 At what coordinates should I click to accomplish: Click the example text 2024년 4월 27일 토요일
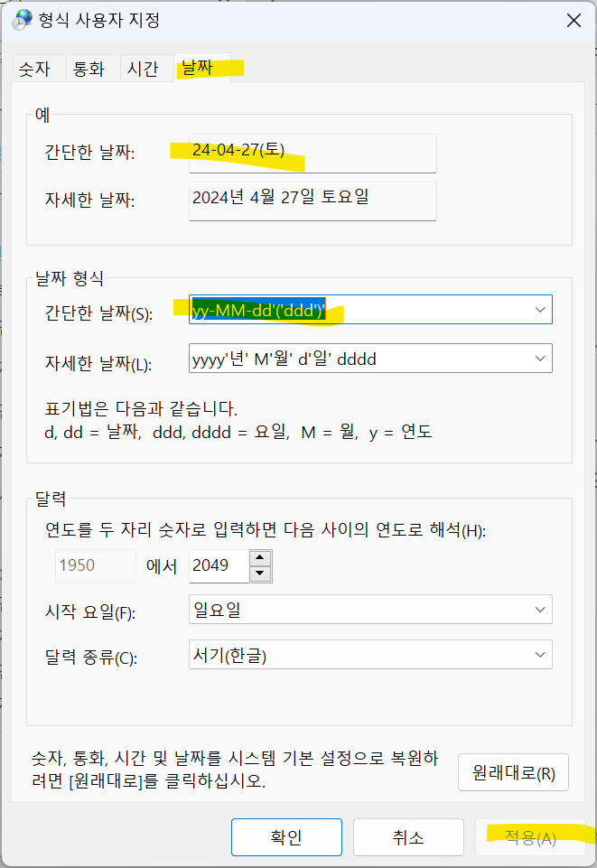(x=281, y=197)
